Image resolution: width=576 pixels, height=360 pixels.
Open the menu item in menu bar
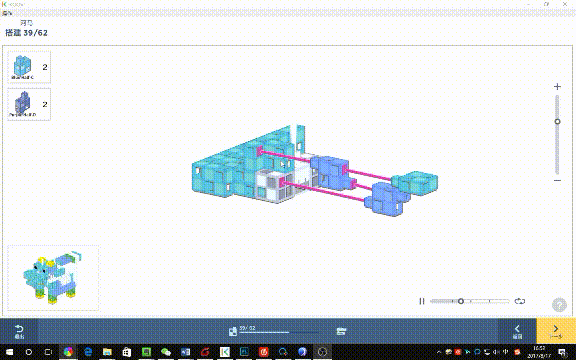(7, 14)
